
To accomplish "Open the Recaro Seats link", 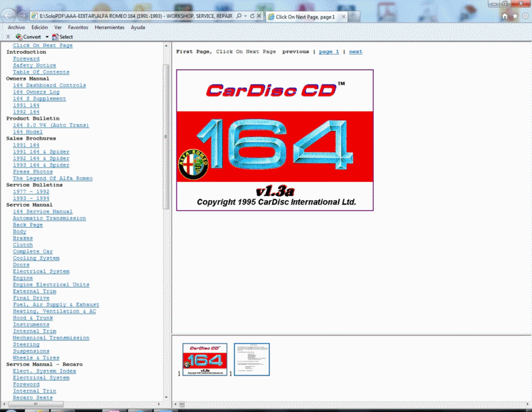I will 33,397.
